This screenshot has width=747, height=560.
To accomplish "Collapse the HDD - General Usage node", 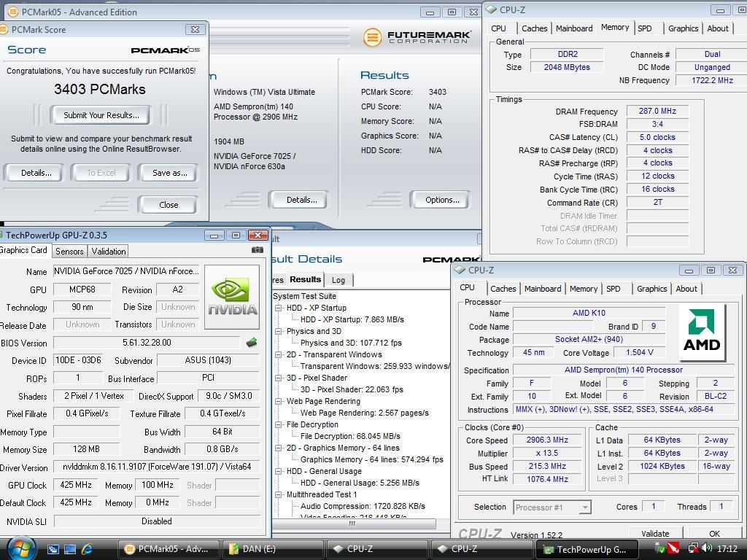I will point(279,472).
